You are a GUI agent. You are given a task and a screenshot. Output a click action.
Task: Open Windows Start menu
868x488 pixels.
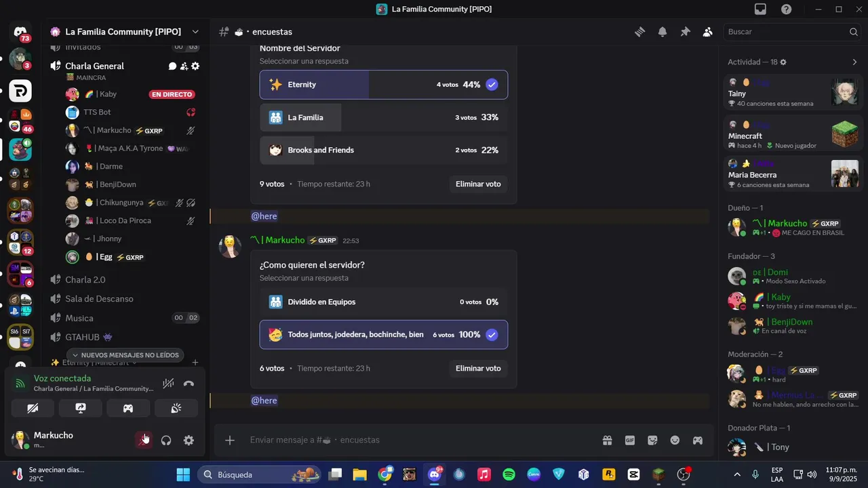[183, 474]
